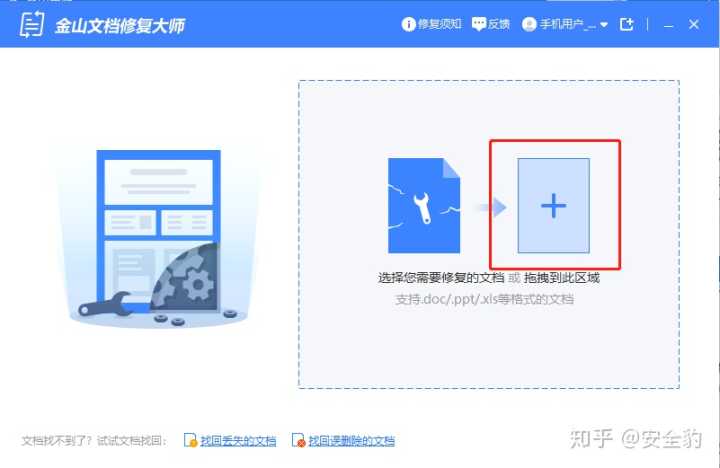Click the share/export icon in title bar

[626, 24]
